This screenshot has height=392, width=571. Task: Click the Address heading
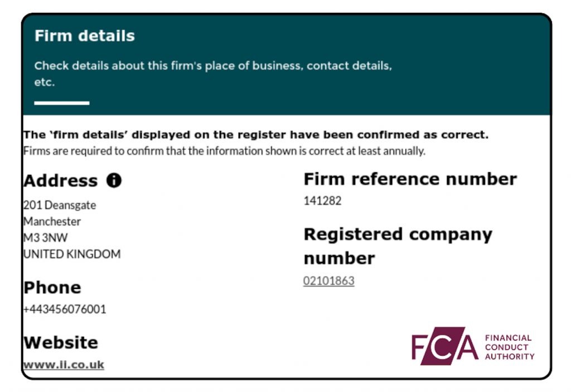(x=60, y=181)
